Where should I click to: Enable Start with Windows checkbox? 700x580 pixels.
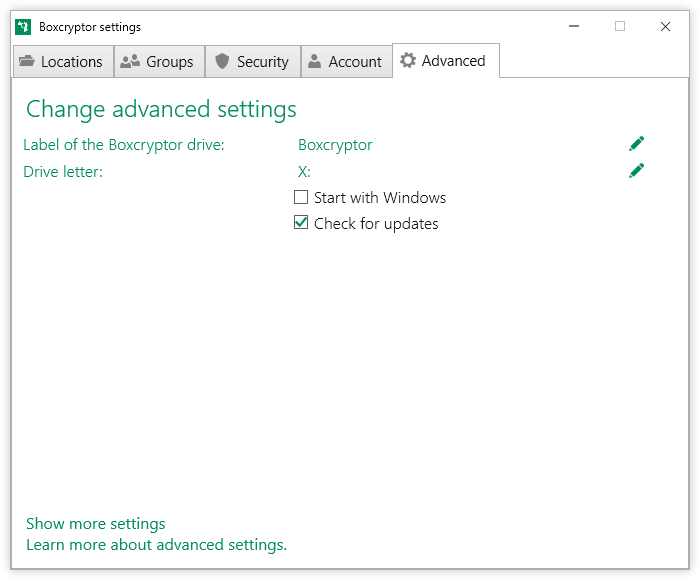pyautogui.click(x=301, y=197)
